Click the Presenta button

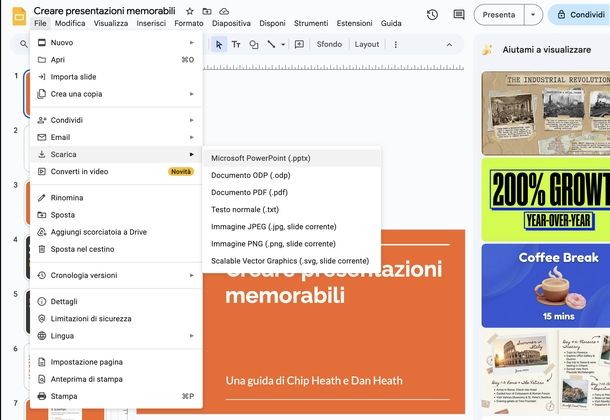coord(499,15)
